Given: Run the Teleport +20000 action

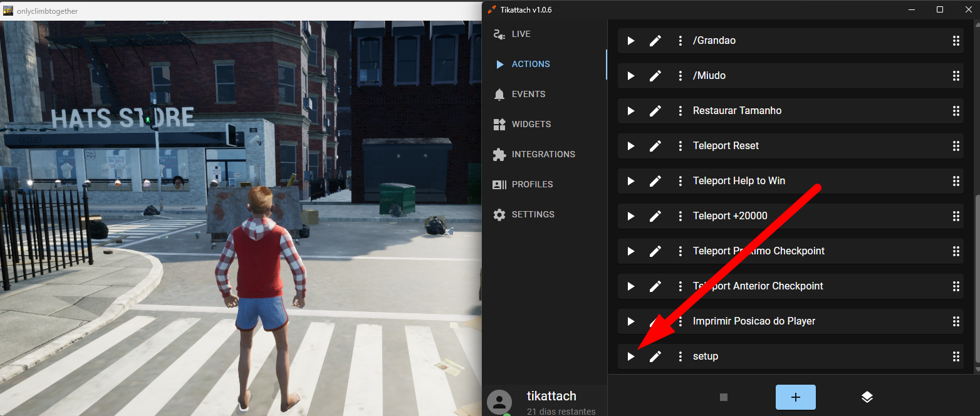Looking at the screenshot, I should click(x=631, y=216).
